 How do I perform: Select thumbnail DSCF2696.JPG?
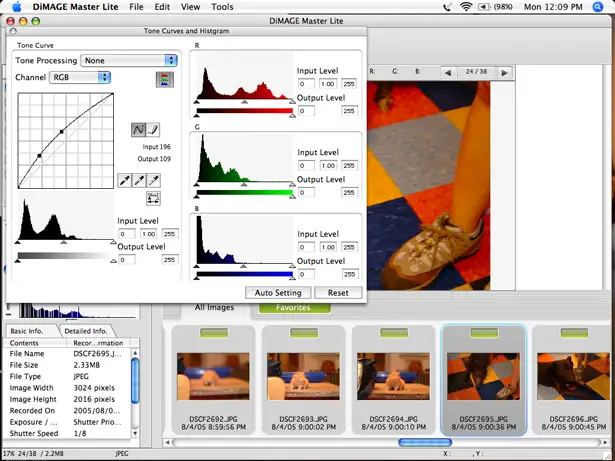pos(573,379)
